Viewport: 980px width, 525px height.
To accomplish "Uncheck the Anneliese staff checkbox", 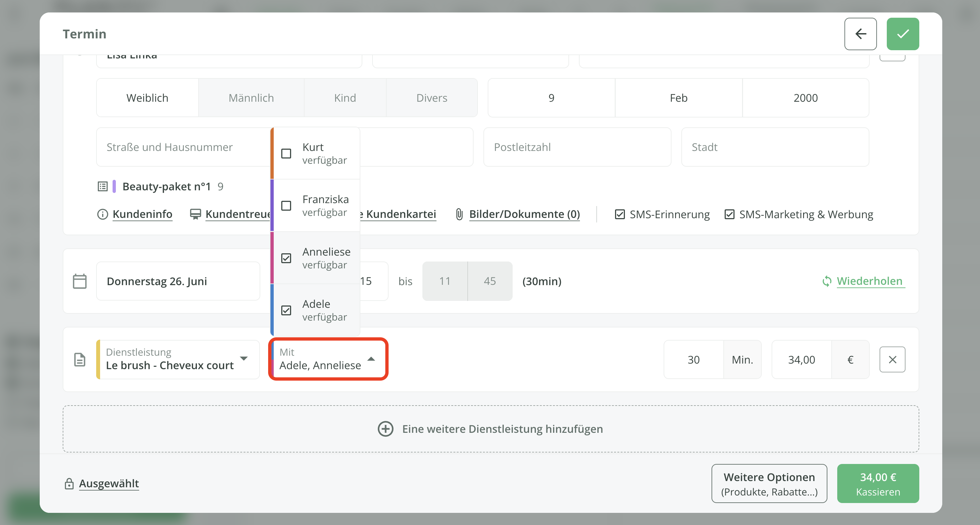I will click(286, 258).
